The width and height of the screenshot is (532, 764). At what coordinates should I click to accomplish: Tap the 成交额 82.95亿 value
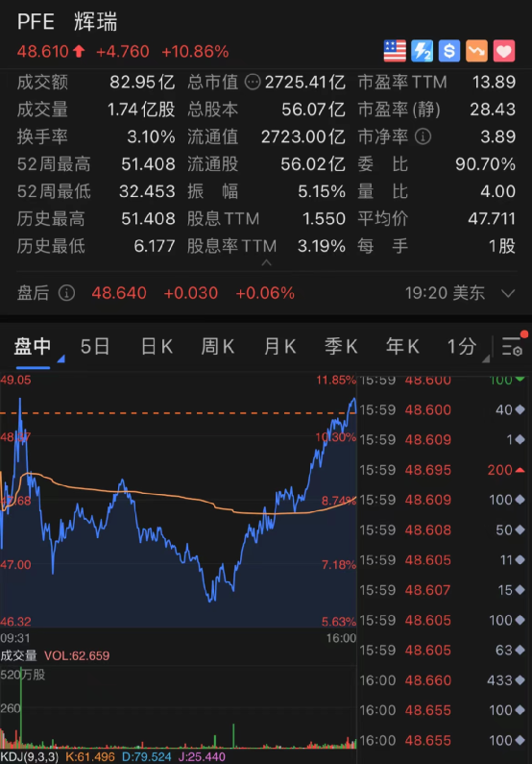pyautogui.click(x=142, y=83)
